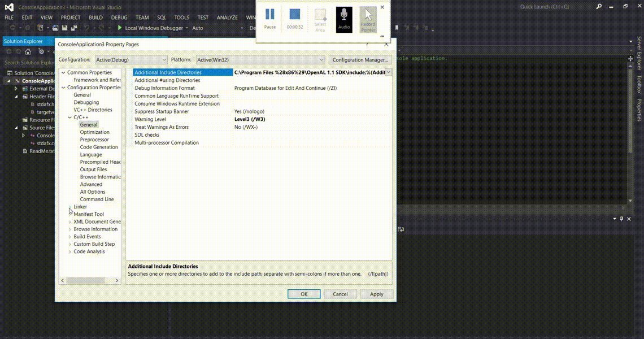Open the Configuration dropdown Active(Debug)

(x=131, y=59)
